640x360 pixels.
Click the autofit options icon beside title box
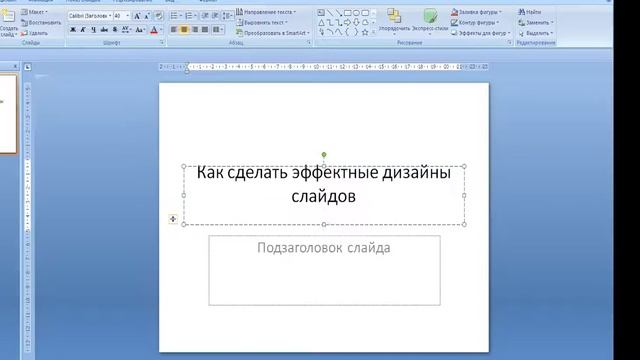point(173,219)
